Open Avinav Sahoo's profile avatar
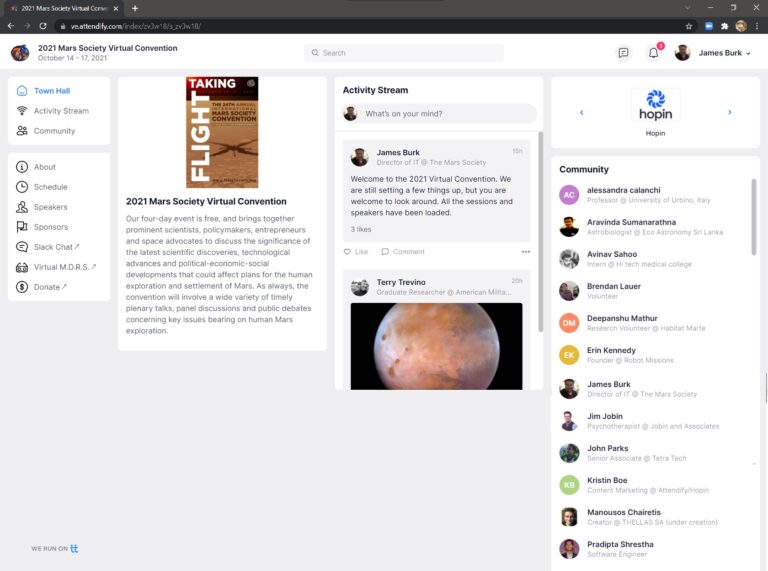Image resolution: width=768 pixels, height=571 pixels. tap(569, 259)
